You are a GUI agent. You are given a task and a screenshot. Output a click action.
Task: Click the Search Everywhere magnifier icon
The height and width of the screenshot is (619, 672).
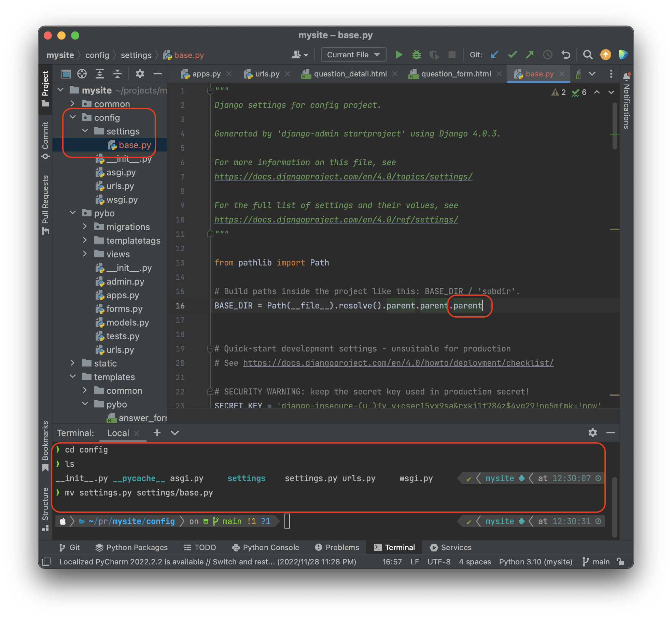click(x=587, y=55)
